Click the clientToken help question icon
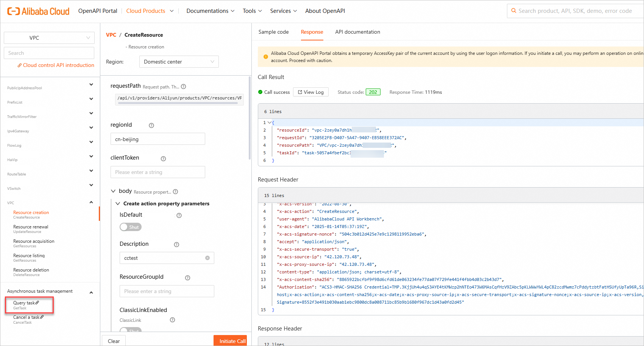This screenshot has width=644, height=346. tap(164, 159)
